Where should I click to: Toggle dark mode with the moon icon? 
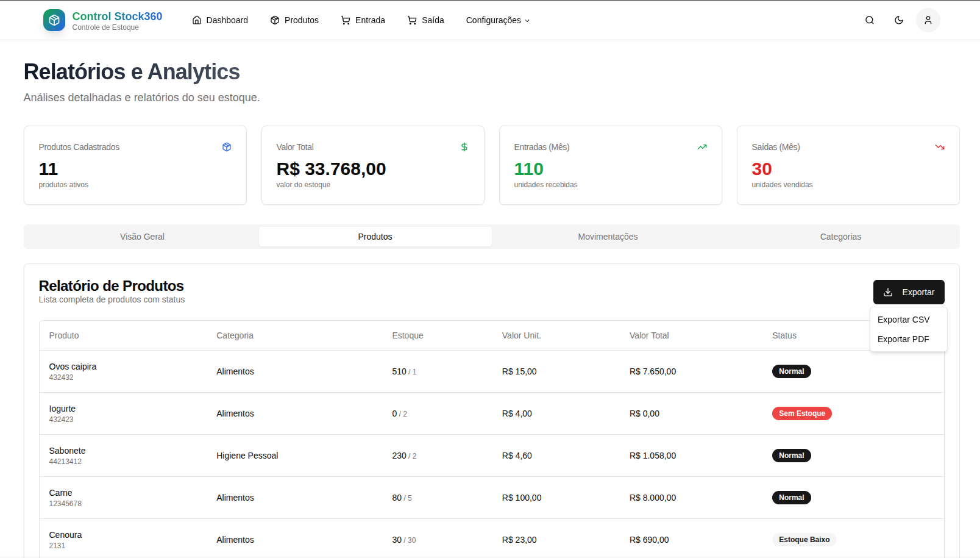(x=898, y=20)
